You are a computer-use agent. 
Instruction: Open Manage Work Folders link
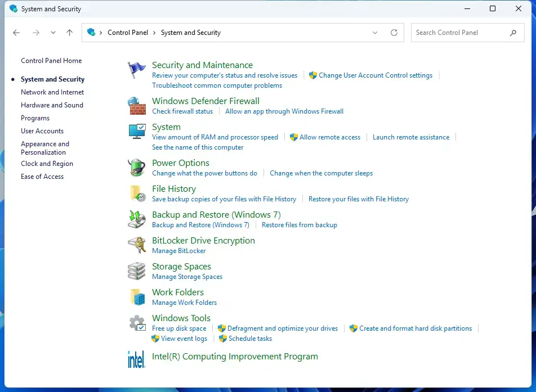[x=184, y=303]
